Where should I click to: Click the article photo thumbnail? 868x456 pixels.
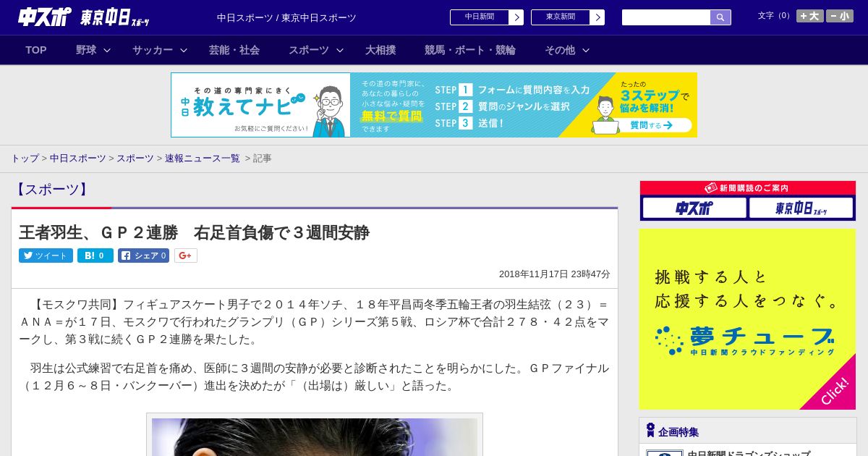[x=315, y=436]
